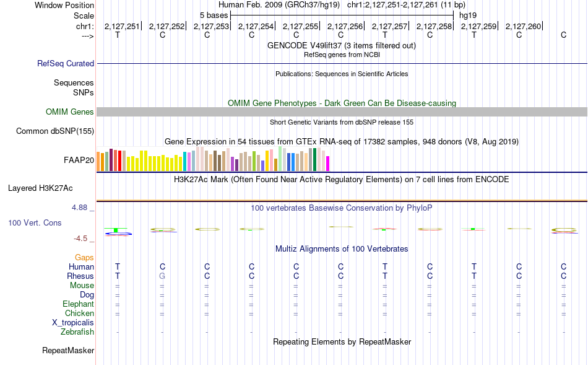
Task: Click the magenta last bar in GTEx chart
Action: (x=327, y=164)
